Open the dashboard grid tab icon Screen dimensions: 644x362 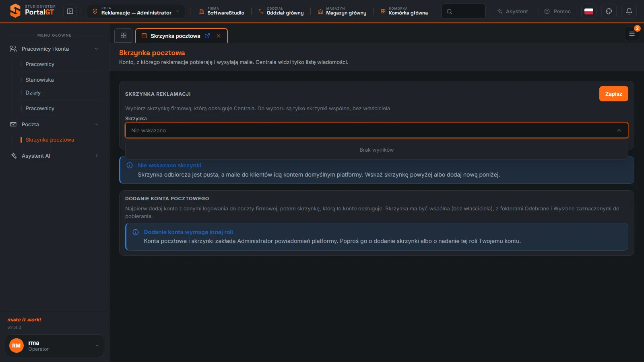[124, 35]
